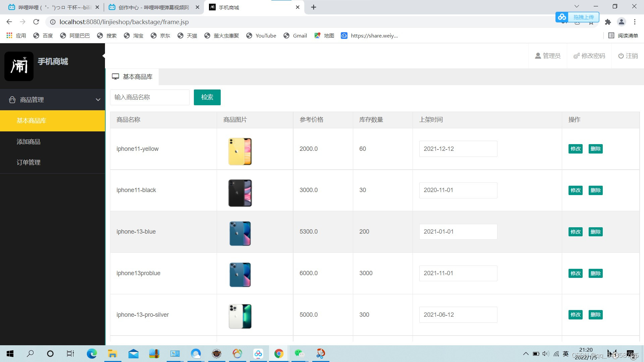Open the Chrome three-dot menu
Screen dimensions: 644x362
click(x=635, y=22)
